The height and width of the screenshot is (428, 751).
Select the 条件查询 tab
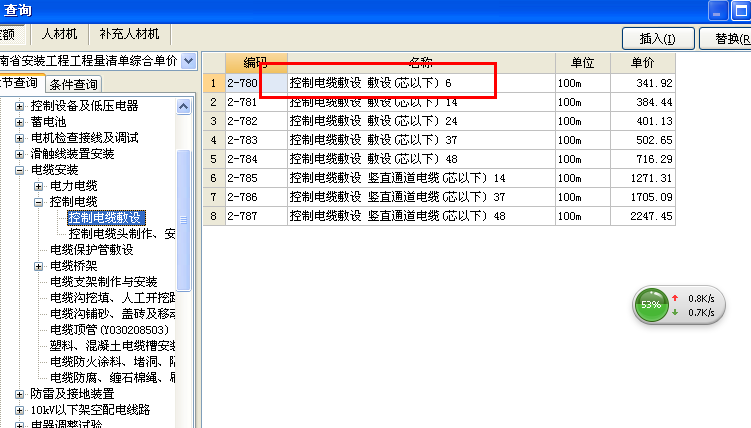[73, 84]
